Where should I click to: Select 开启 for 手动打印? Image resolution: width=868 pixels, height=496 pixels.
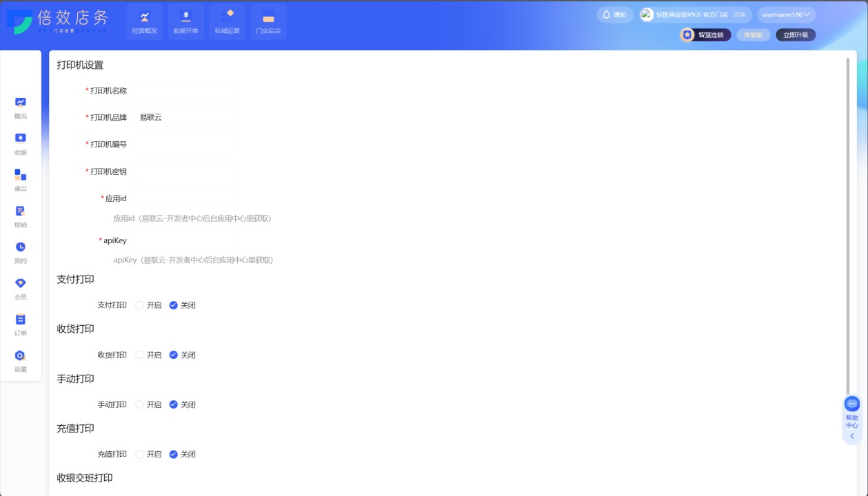tap(148, 404)
